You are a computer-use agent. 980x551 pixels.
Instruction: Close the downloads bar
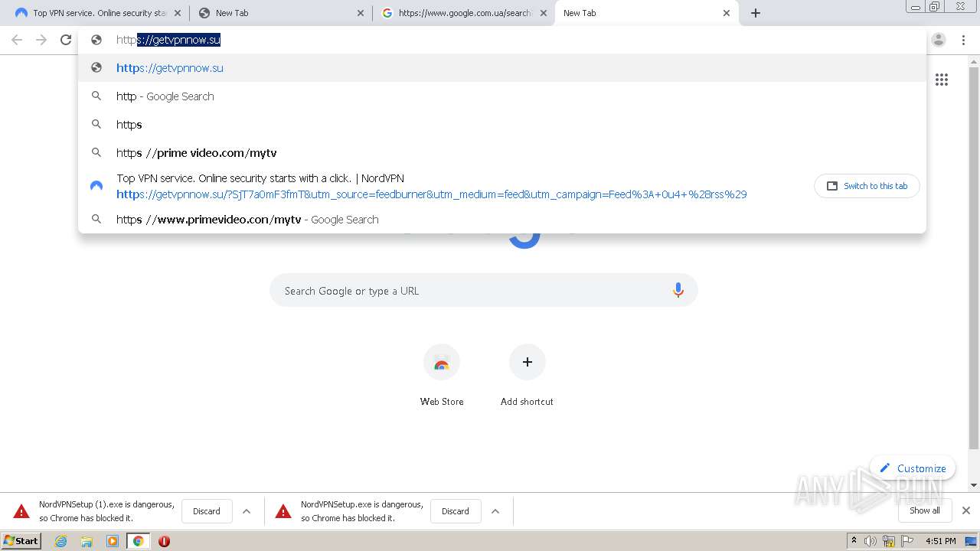click(x=966, y=510)
